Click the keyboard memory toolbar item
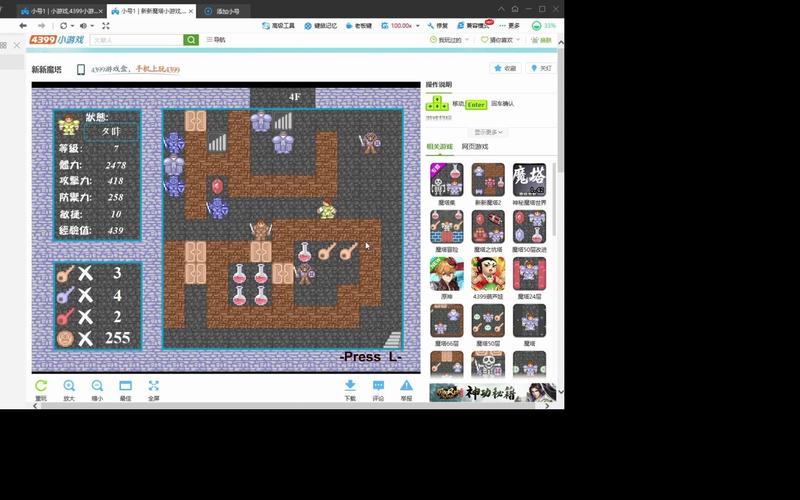Image resolution: width=800 pixels, height=500 pixels. click(320, 26)
